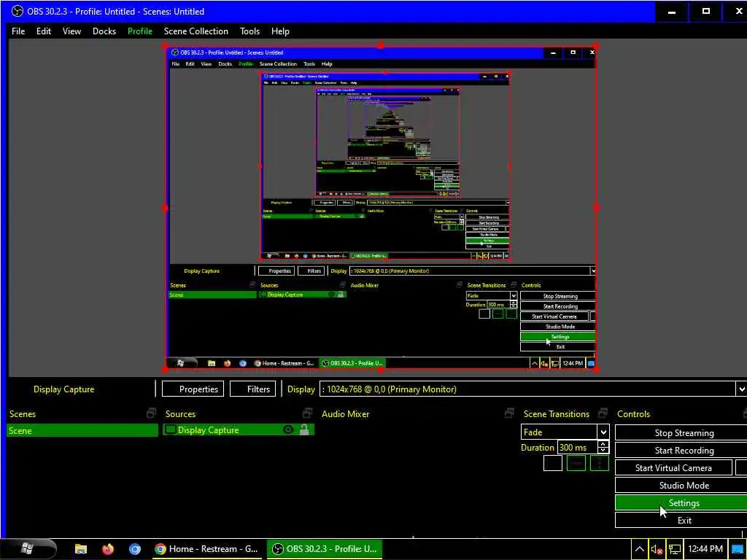Click the network tray icon
Screen dimensions: 747x560
pos(674,549)
